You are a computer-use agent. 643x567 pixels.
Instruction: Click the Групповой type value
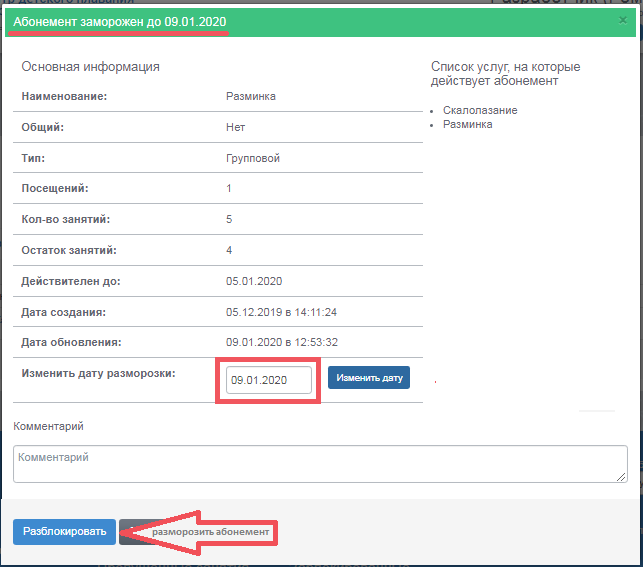tap(253, 158)
